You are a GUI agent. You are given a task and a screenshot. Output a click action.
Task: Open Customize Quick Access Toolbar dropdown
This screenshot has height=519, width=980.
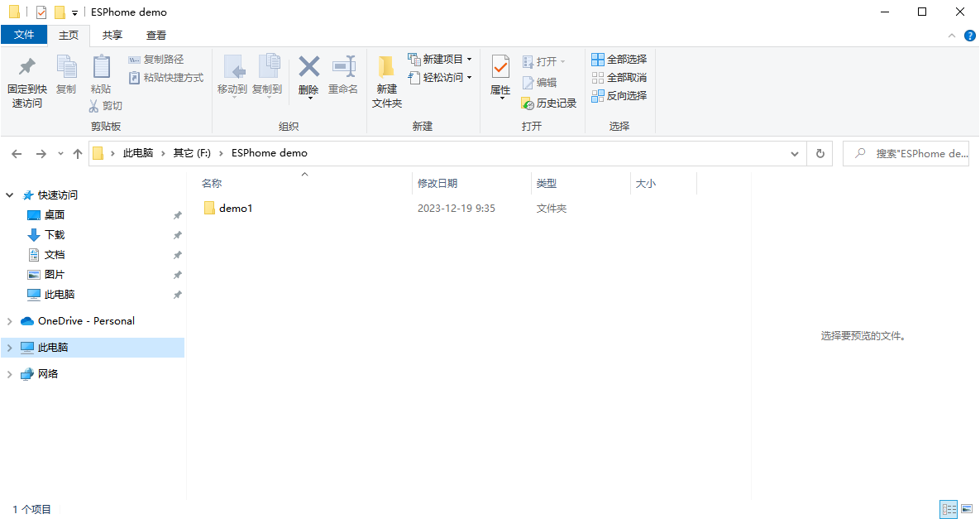click(x=74, y=12)
